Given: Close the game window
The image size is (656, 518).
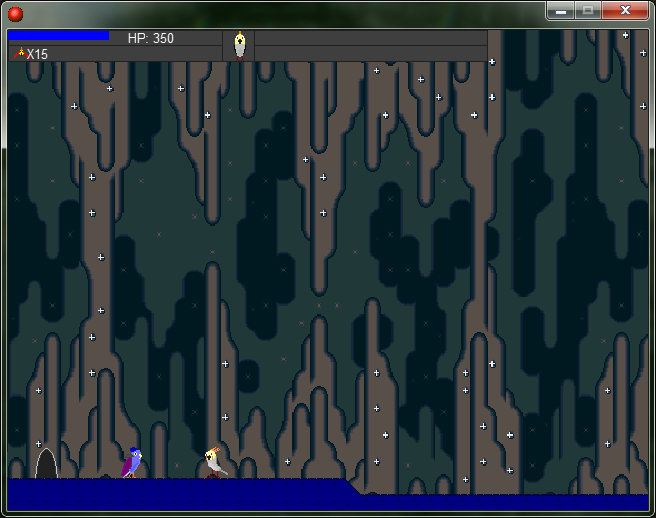Looking at the screenshot, I should click(x=626, y=10).
